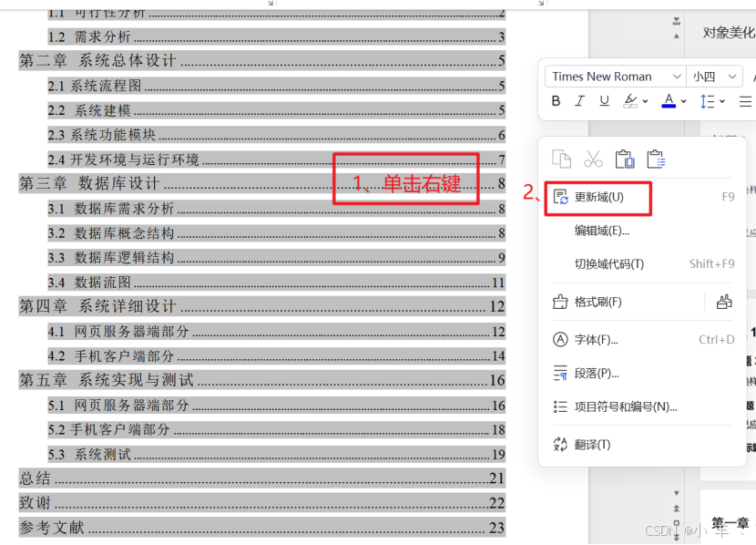This screenshot has width=756, height=545.
Task: Click the TOC entry 致谢
Action: (x=261, y=502)
